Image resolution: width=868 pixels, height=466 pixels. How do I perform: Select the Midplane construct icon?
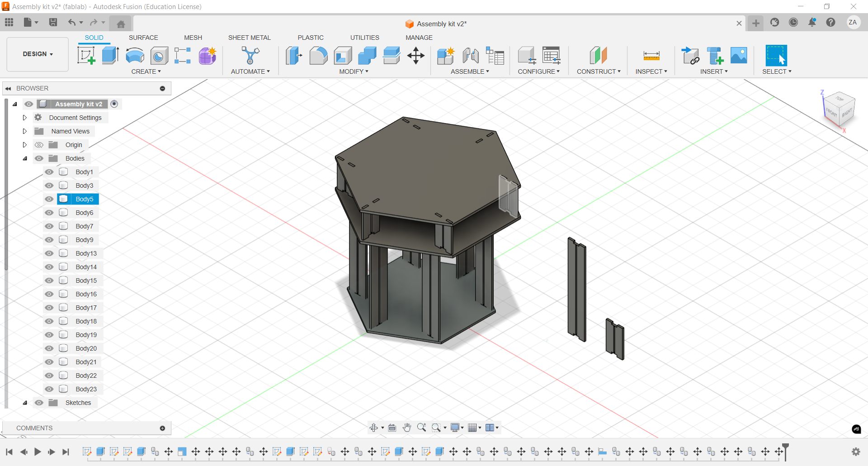[x=599, y=56]
